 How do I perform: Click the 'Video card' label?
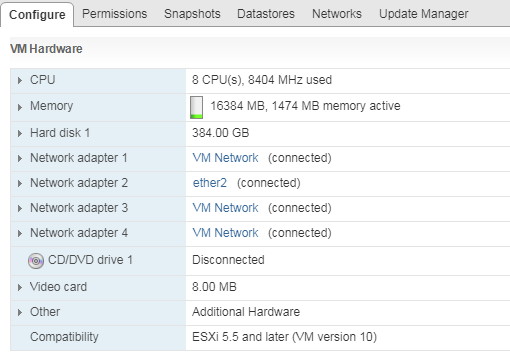pyautogui.click(x=58, y=287)
